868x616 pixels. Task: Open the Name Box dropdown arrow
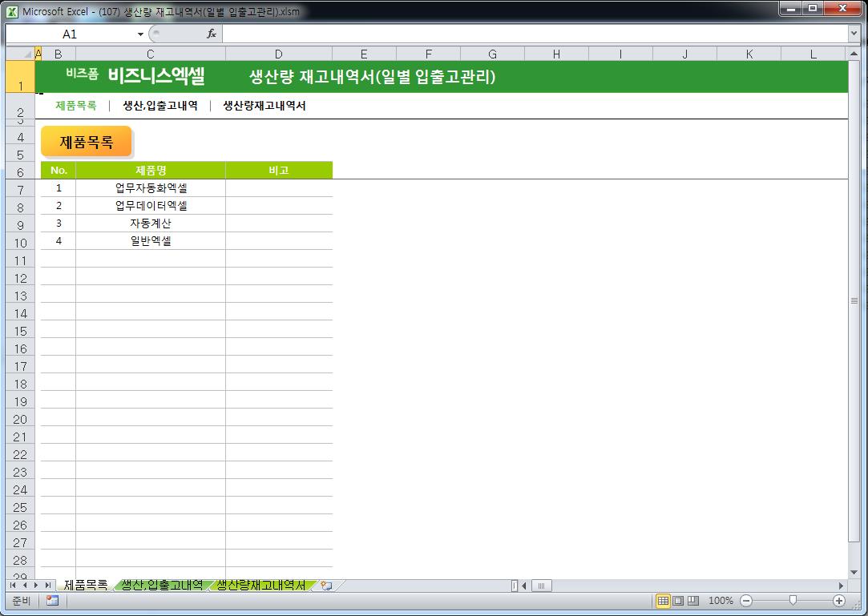[x=140, y=34]
